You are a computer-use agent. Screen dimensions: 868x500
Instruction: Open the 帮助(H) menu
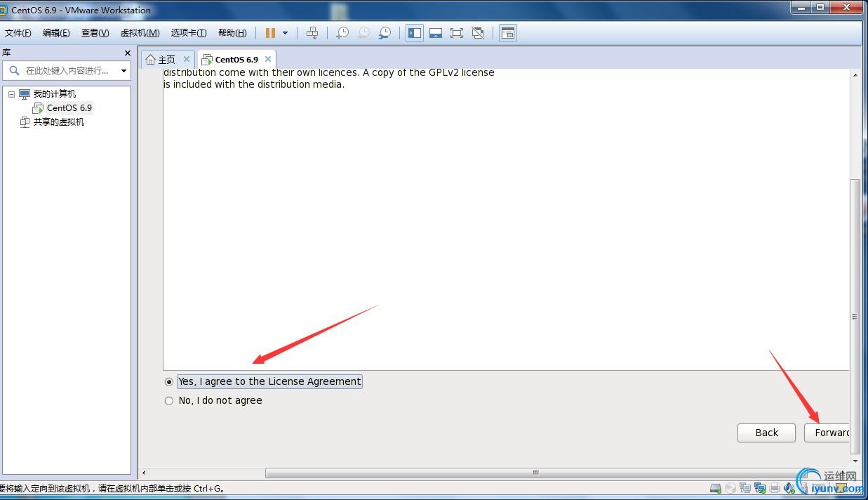(x=232, y=33)
